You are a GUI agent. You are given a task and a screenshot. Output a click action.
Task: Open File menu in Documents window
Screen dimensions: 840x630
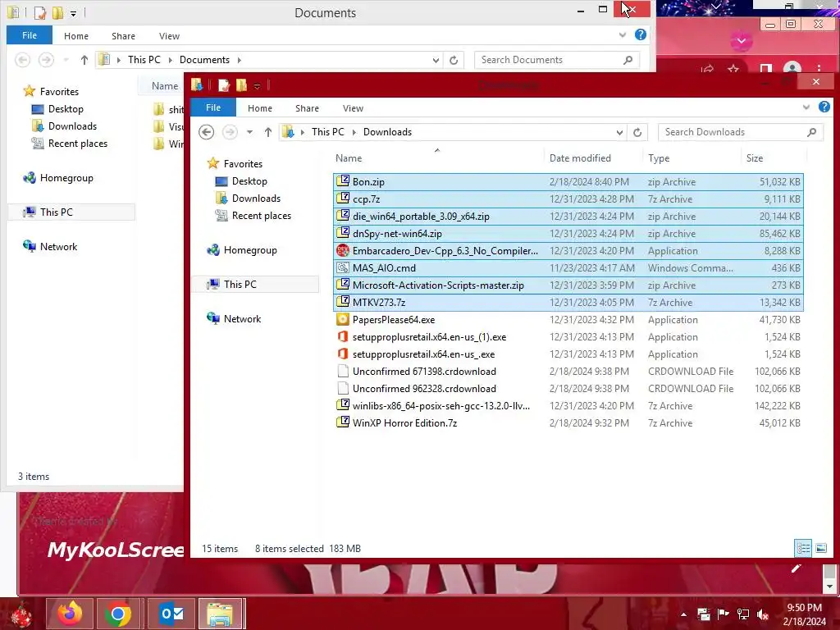[30, 35]
